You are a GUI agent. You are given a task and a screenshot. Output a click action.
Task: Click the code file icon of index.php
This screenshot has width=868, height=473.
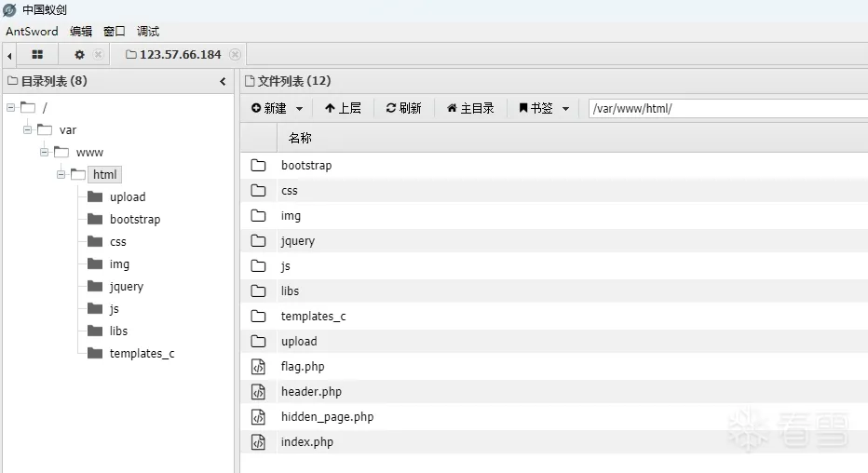coord(258,442)
